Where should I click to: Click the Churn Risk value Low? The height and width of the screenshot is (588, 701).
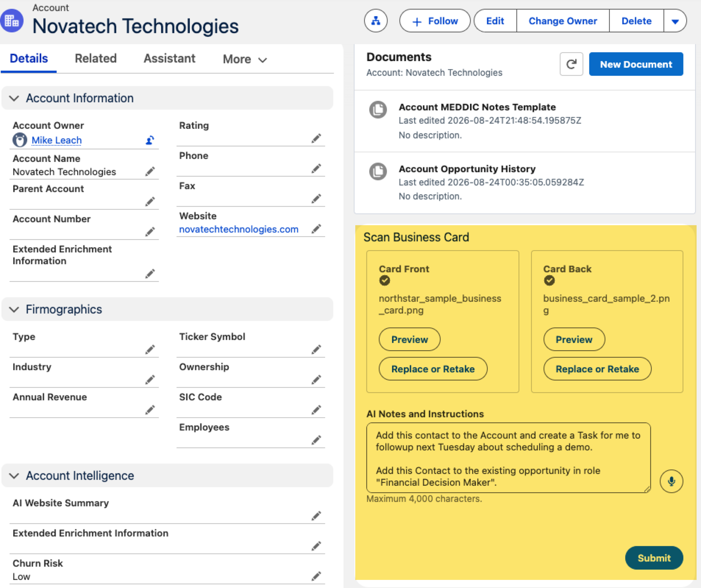pos(21,577)
